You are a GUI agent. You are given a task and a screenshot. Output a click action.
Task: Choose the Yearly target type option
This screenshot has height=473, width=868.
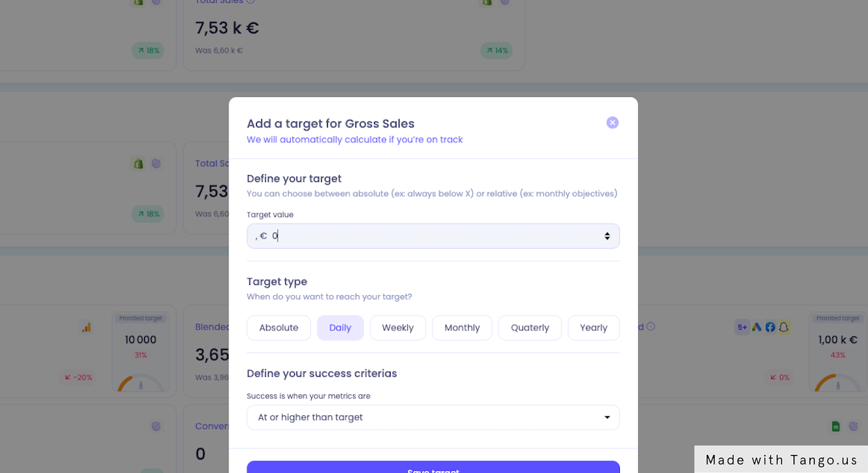594,328
